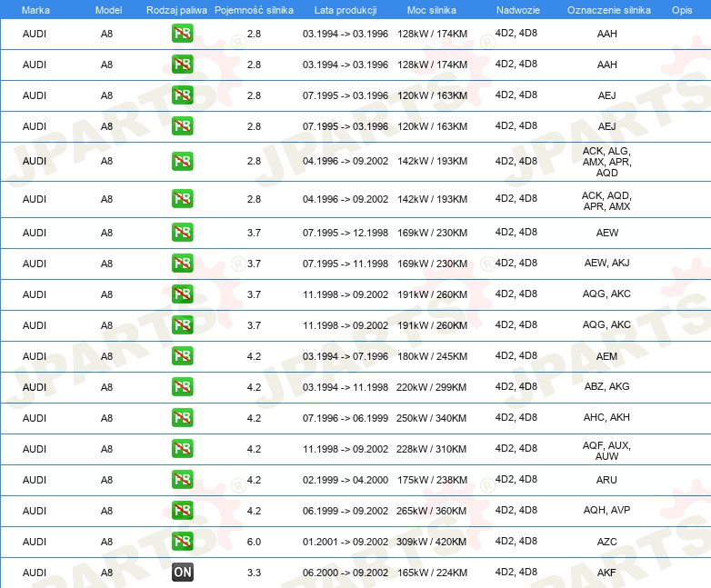Select the production dates 07.1995 -> 11.1998

pyautogui.click(x=345, y=264)
